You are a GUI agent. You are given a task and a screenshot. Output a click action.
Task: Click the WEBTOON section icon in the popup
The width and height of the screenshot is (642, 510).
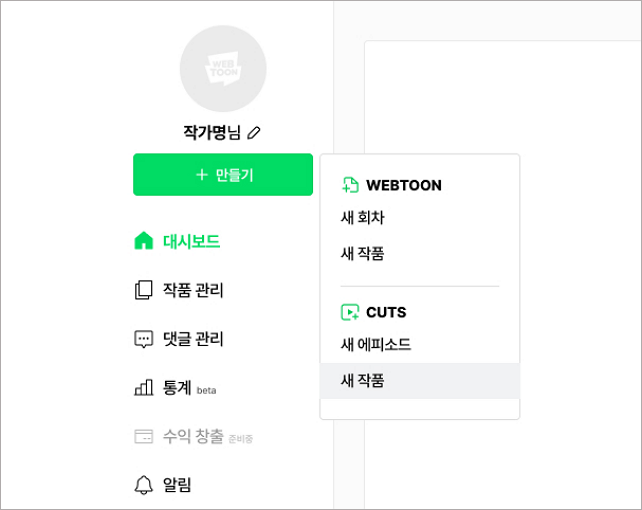[x=350, y=185]
